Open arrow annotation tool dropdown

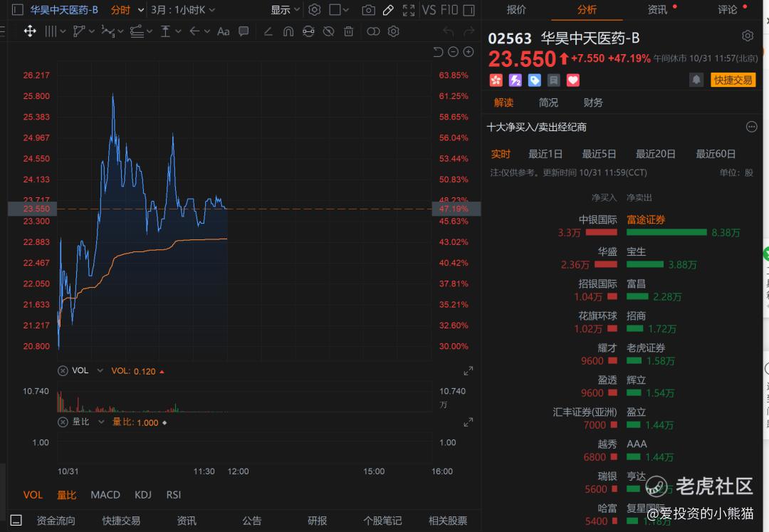pos(199,31)
